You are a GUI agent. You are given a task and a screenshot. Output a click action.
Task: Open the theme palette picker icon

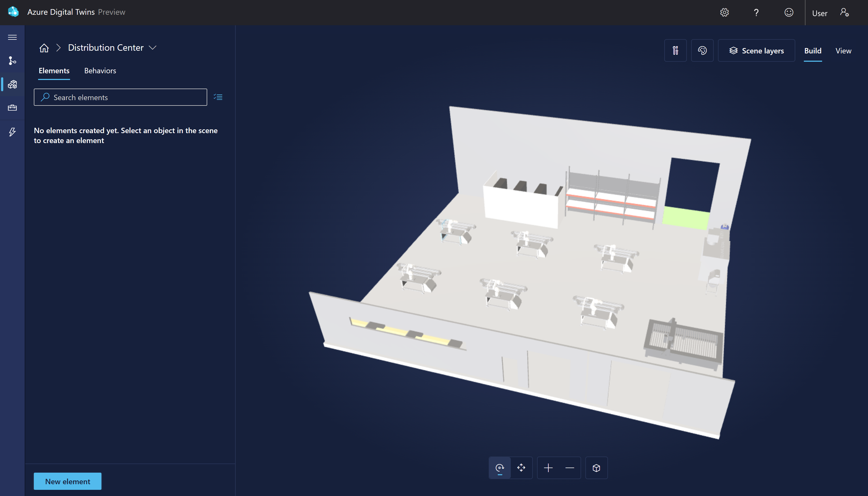[x=702, y=50]
